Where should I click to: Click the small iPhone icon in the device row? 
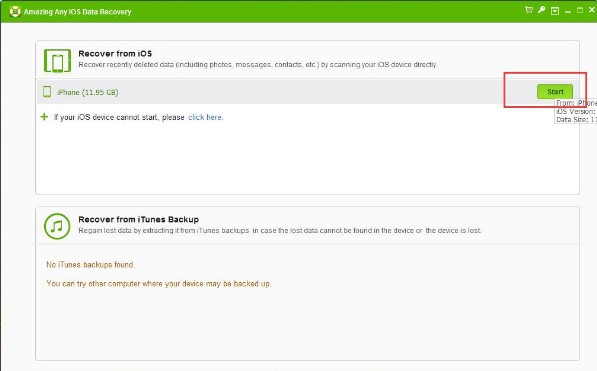tap(47, 91)
